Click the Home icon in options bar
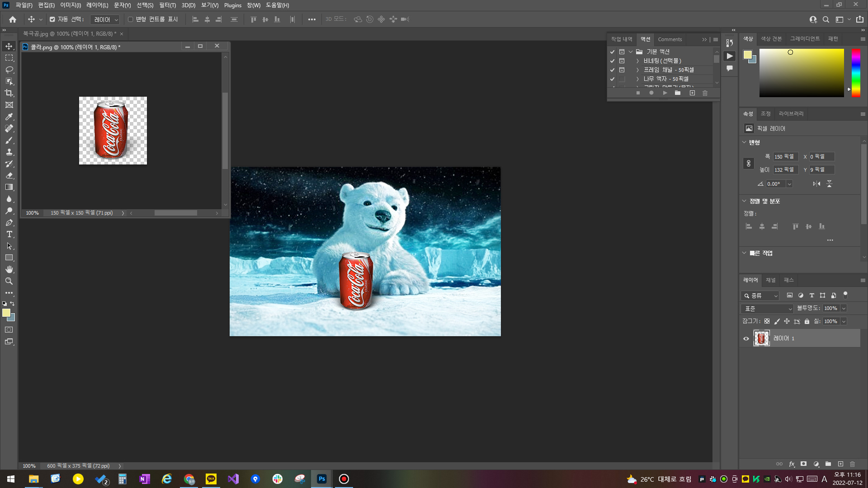 (x=13, y=19)
